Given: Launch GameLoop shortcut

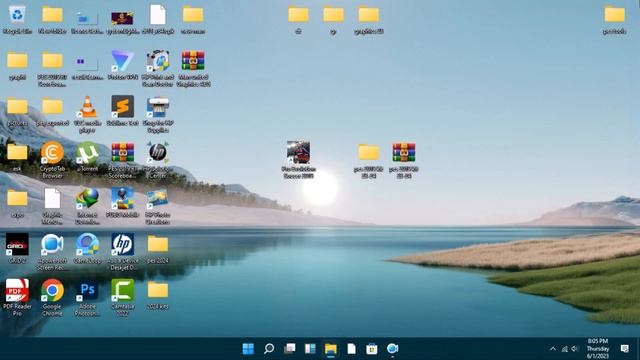Looking at the screenshot, I should [x=87, y=244].
